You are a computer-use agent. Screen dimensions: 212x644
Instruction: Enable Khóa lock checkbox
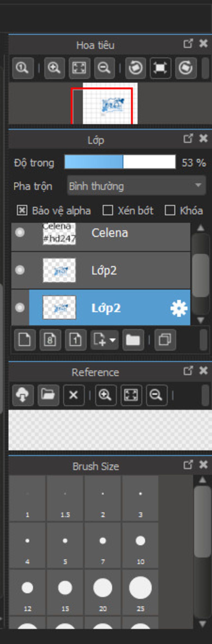(x=170, y=210)
